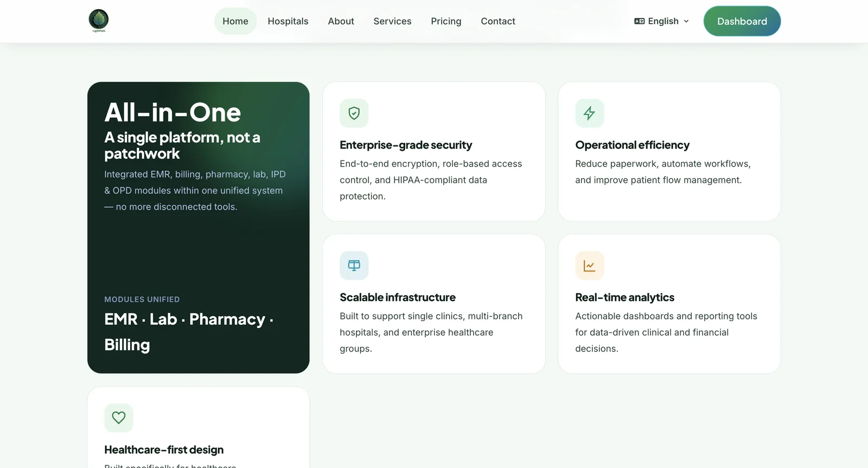Open the Contact page link
868x468 pixels.
[x=498, y=21]
